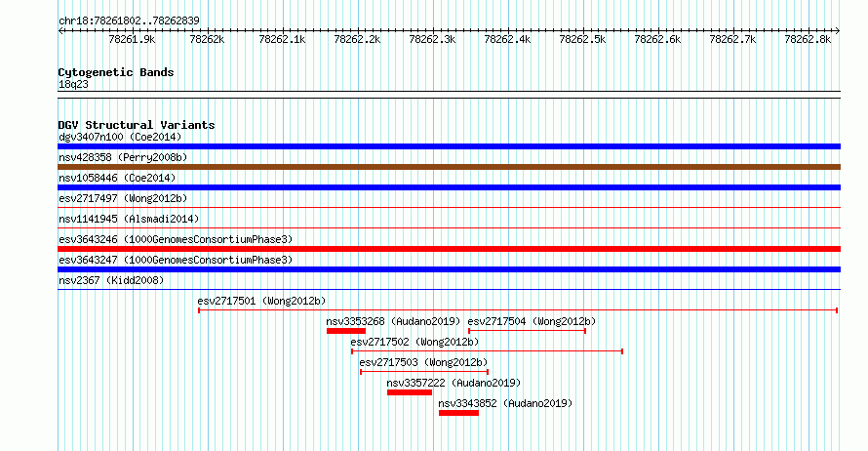868x451 pixels.
Task: Click the esv2717501 (Wong2012b) red span line
Action: click(x=518, y=310)
